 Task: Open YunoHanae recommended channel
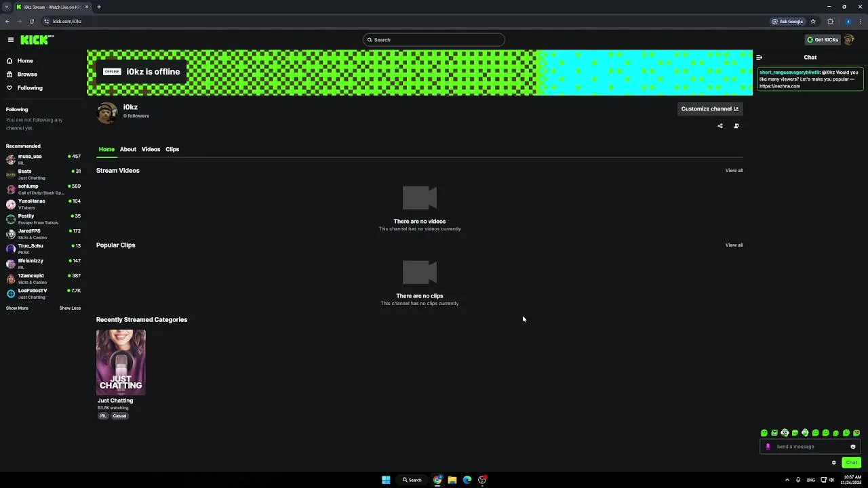[x=43, y=204]
